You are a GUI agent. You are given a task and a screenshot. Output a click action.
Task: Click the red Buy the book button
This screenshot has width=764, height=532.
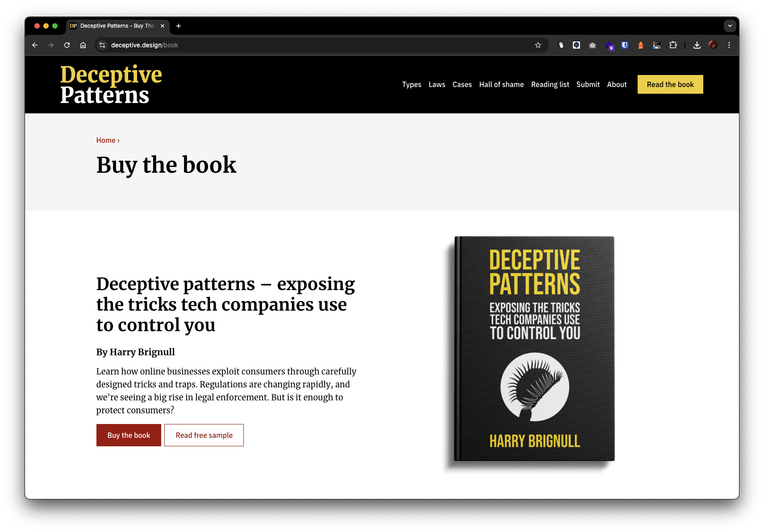[x=129, y=435]
